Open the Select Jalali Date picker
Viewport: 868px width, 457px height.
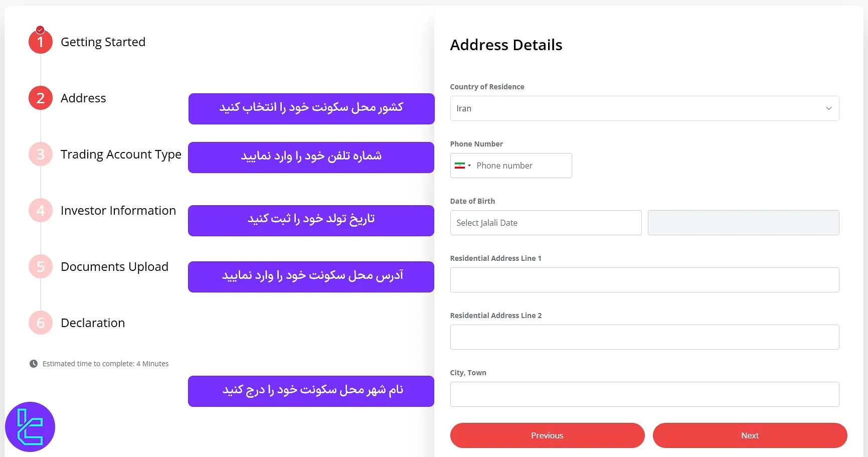click(x=546, y=222)
